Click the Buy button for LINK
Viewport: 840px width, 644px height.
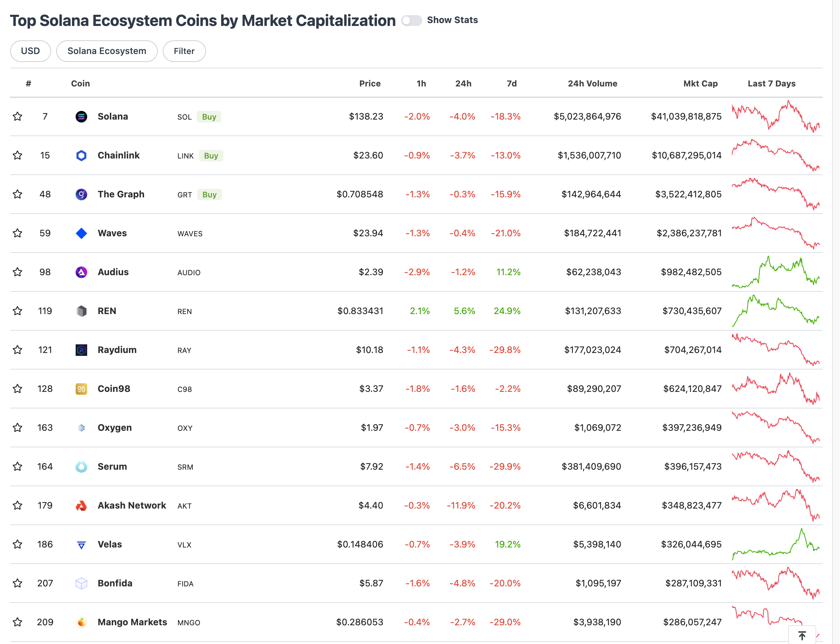(x=211, y=156)
